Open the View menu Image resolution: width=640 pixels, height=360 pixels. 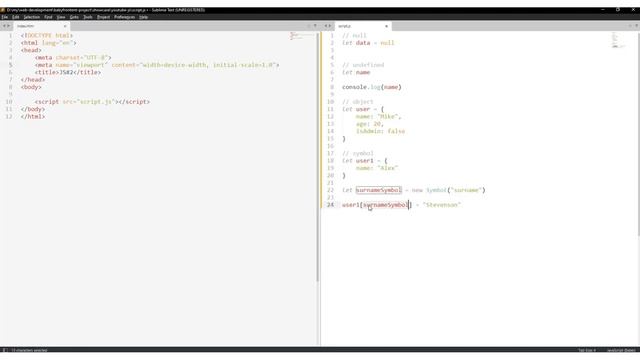pyautogui.click(x=61, y=17)
